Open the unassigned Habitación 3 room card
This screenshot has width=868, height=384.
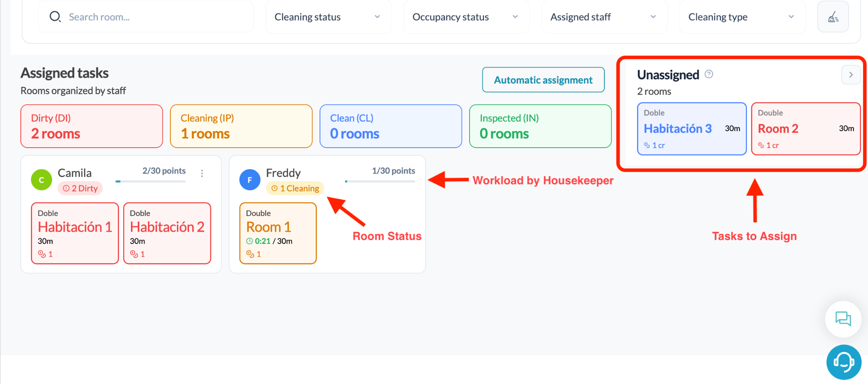pyautogui.click(x=692, y=129)
